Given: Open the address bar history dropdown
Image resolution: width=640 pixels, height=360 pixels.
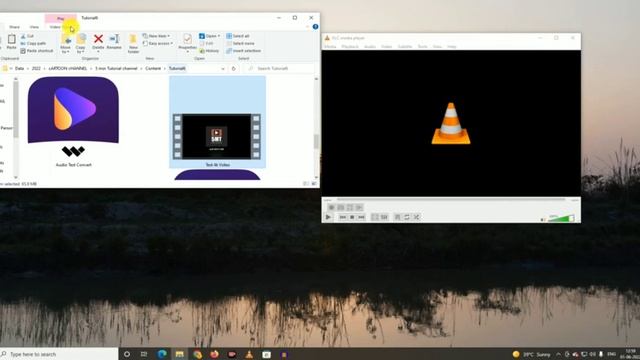Looking at the screenshot, I should 223,69.
